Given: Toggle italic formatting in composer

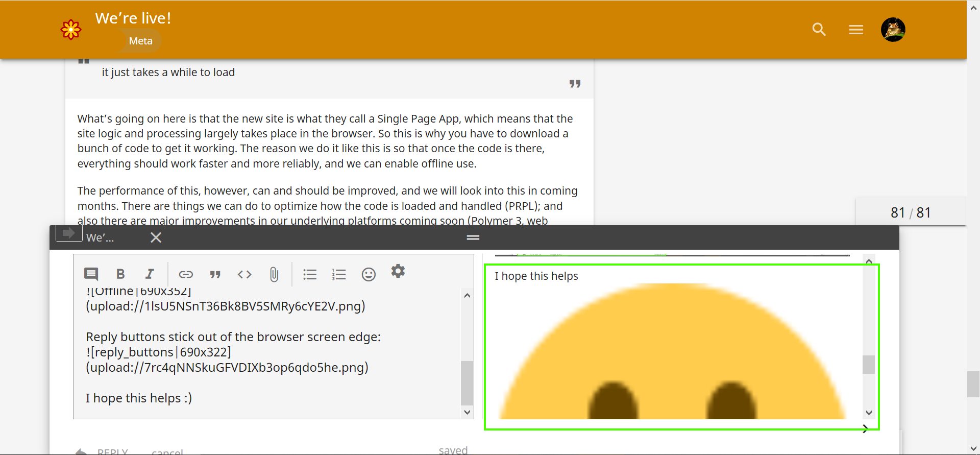Looking at the screenshot, I should tap(150, 274).
